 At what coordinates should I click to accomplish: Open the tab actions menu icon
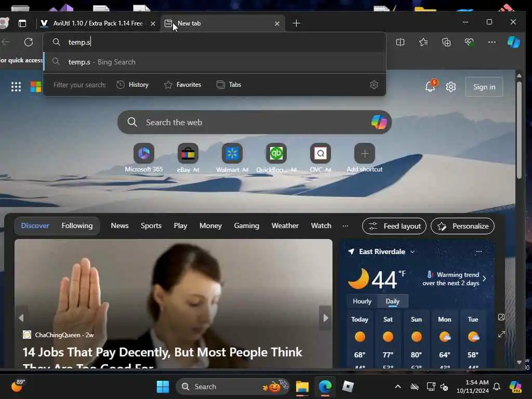click(22, 23)
